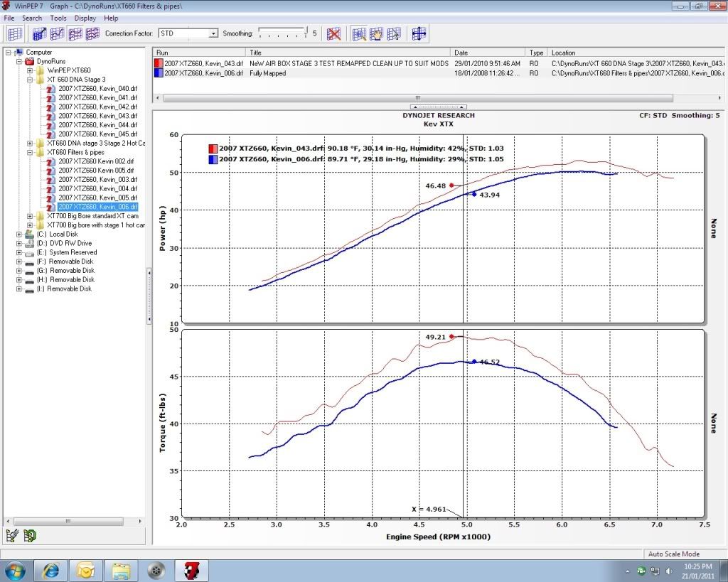Expand the WinPEP XT660 folder
This screenshot has height=582, width=728.
tap(30, 70)
